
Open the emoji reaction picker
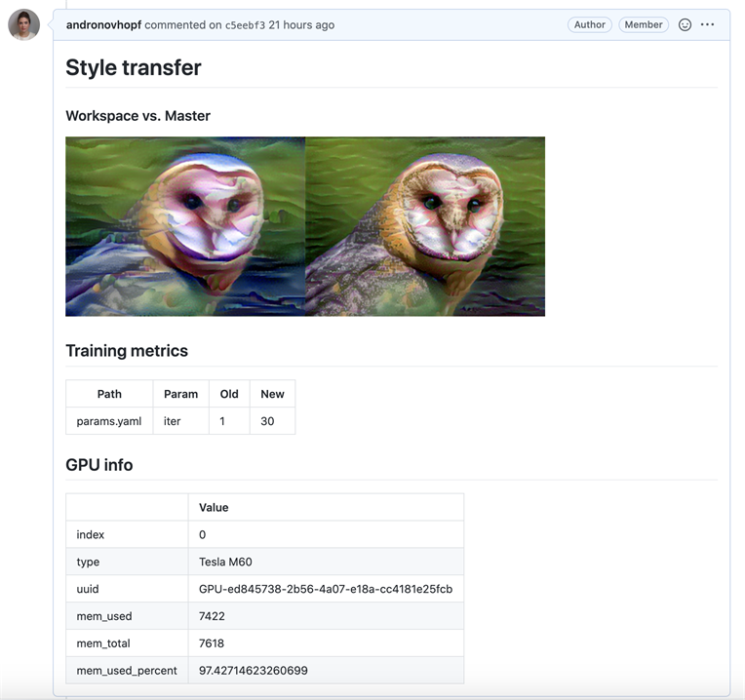tap(685, 25)
